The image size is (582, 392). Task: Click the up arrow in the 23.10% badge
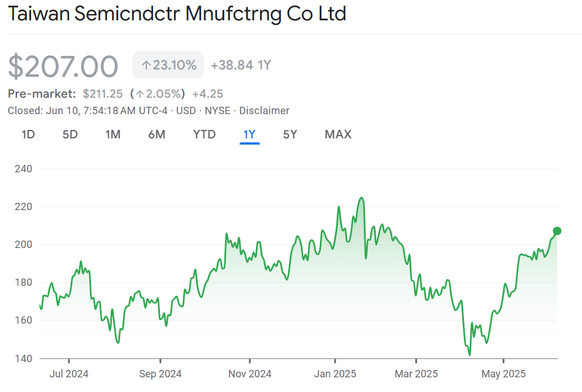pos(146,66)
